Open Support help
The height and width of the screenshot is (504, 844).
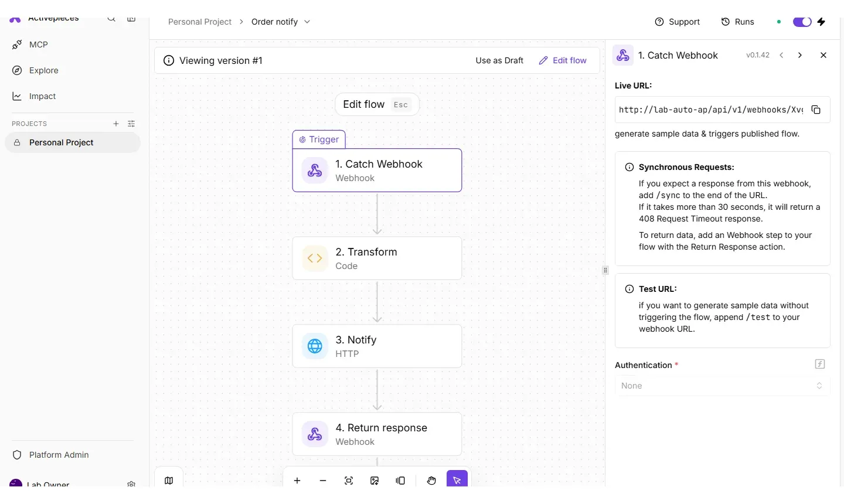(x=677, y=22)
